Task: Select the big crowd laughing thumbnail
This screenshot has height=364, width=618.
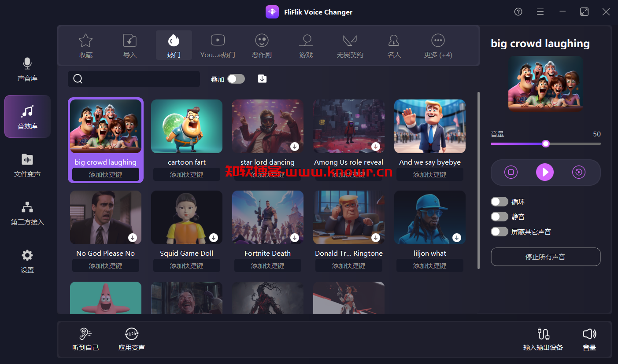Action: (x=106, y=126)
